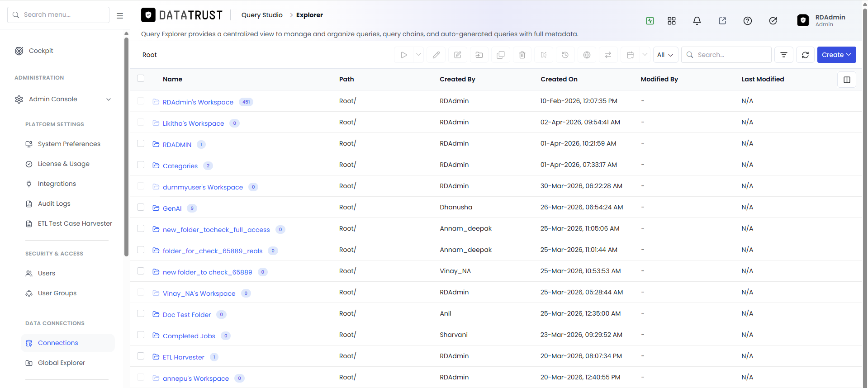868x388 pixels.
Task: Click the rename (square pencil) icon
Action: click(458, 55)
